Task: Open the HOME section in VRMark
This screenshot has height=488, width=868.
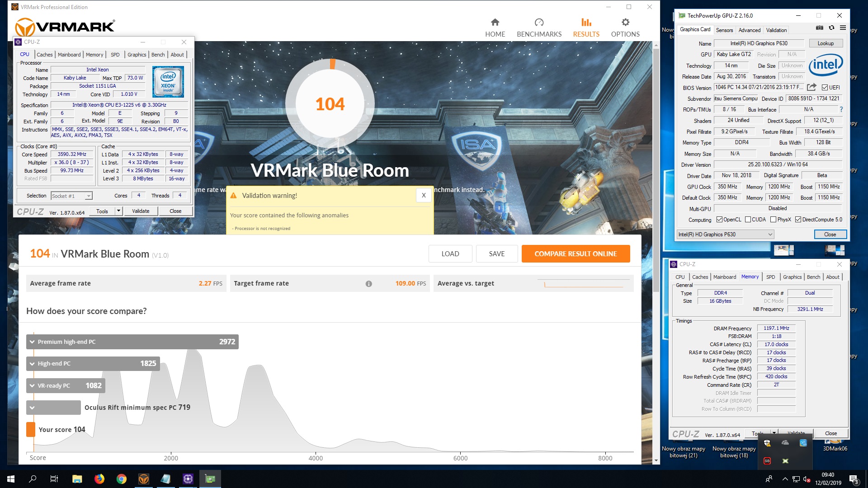Action: click(x=495, y=28)
